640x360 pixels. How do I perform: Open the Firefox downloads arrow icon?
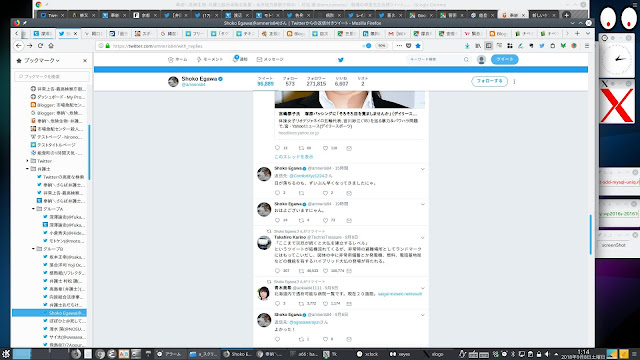click(467, 46)
